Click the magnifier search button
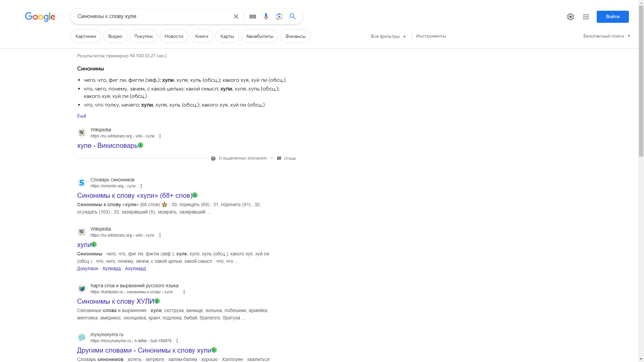 tap(293, 16)
